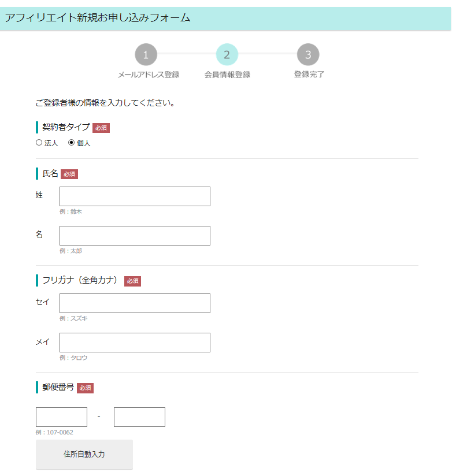Viewport: 456px width, 476px height.
Task: Click the 名 input field
Action: [134, 235]
